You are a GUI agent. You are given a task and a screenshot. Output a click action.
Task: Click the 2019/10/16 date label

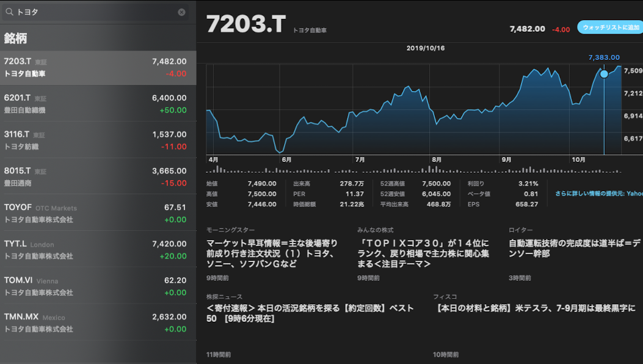coord(425,48)
